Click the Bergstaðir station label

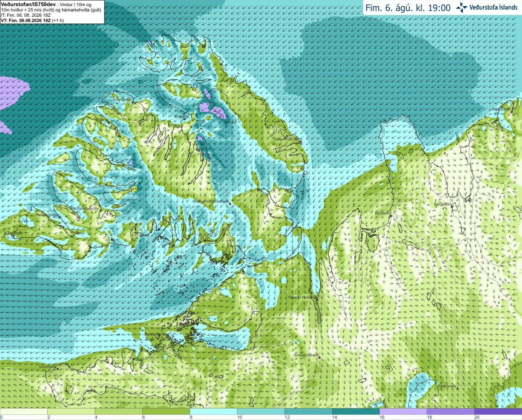(x=442, y=204)
